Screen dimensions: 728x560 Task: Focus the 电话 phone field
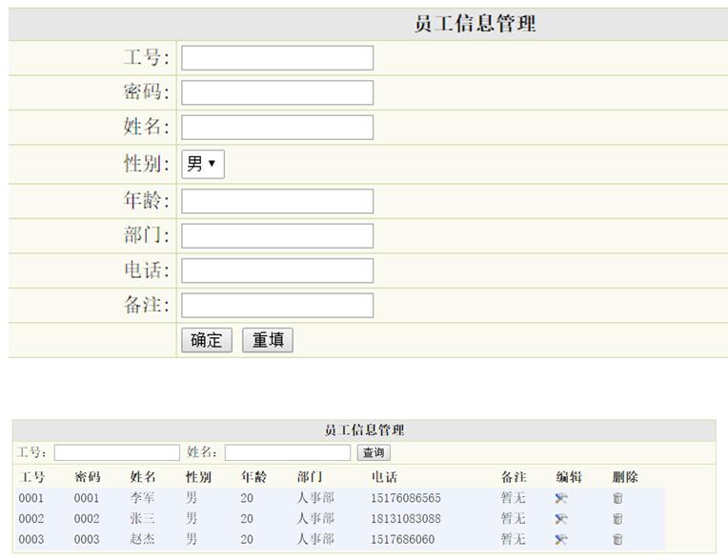277,270
